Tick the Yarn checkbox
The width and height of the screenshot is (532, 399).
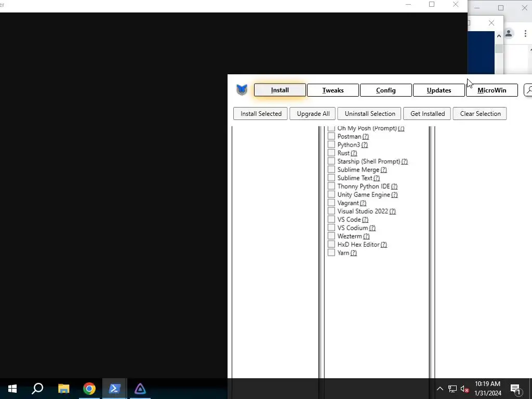(331, 252)
